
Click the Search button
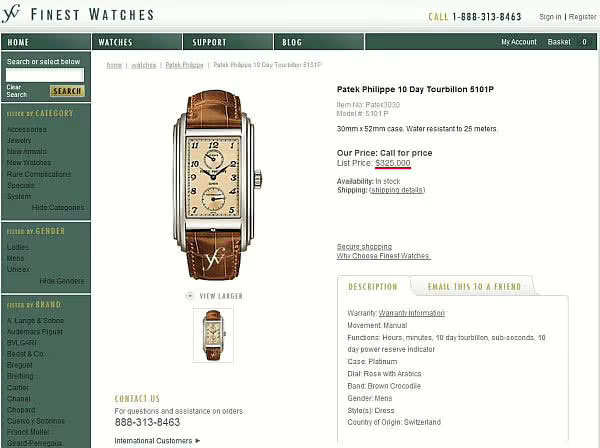pyautogui.click(x=67, y=91)
